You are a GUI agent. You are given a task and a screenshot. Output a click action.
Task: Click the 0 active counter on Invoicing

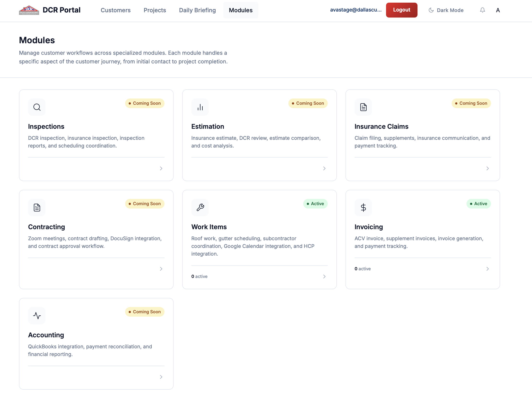click(x=362, y=269)
